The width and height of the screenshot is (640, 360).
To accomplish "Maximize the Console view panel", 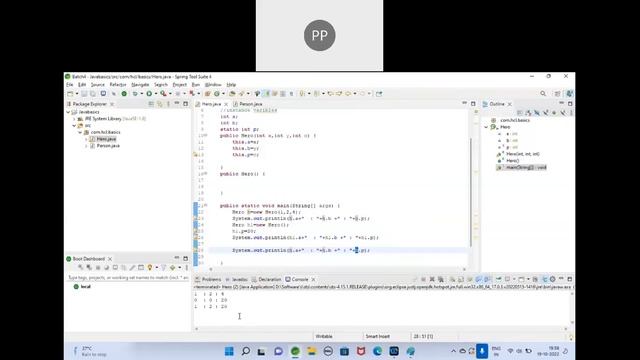I will click(570, 279).
